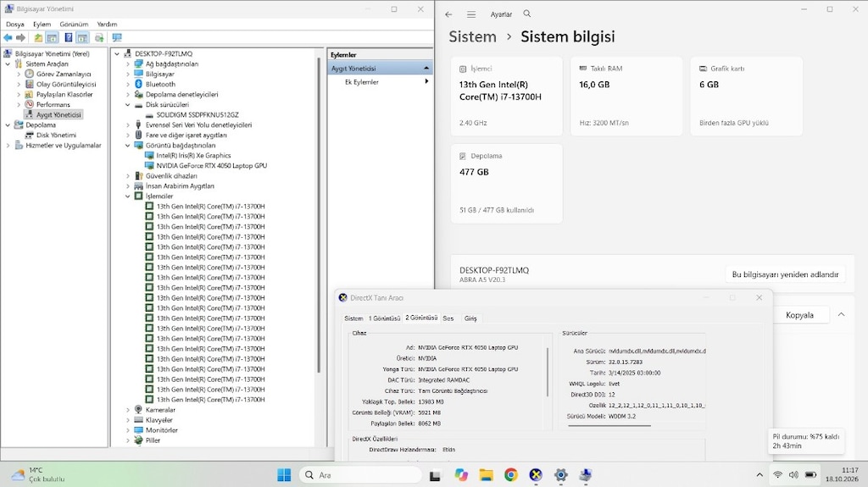Click the Forward arrow in Computer Management toolbar
Image resolution: width=868 pixels, height=487 pixels.
coord(21,37)
